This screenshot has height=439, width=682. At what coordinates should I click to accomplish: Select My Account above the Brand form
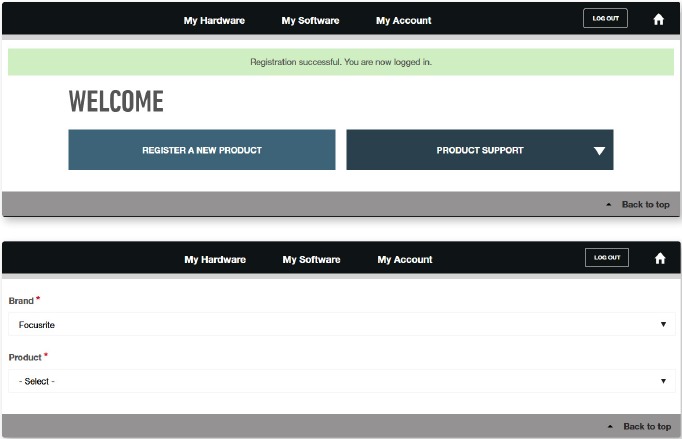404,259
